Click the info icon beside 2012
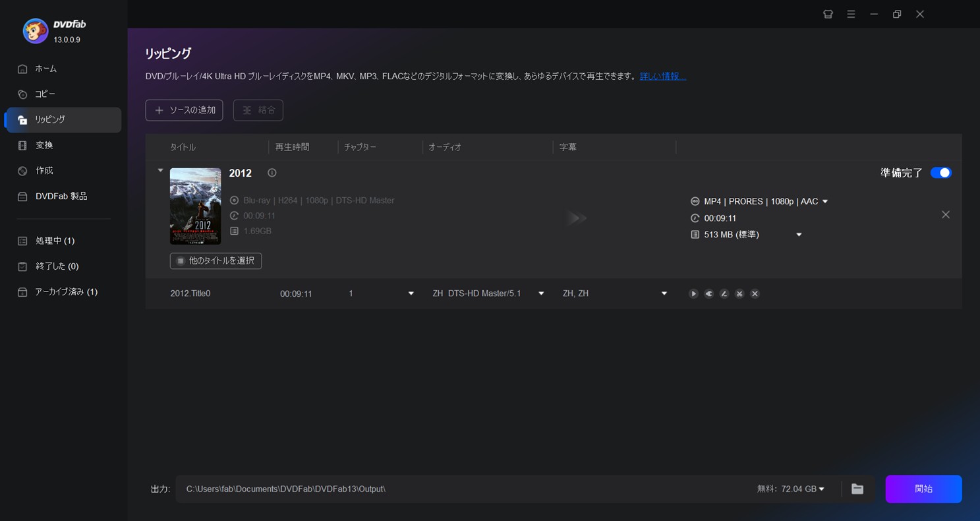The width and height of the screenshot is (980, 521). (x=272, y=173)
